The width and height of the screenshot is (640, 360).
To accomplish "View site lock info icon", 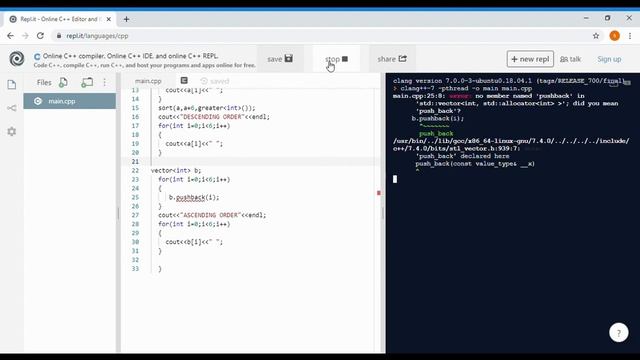I will pyautogui.click(x=59, y=36).
